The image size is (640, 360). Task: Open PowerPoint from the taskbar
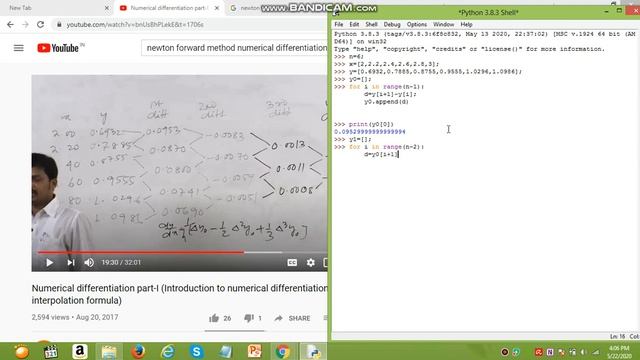(254, 351)
